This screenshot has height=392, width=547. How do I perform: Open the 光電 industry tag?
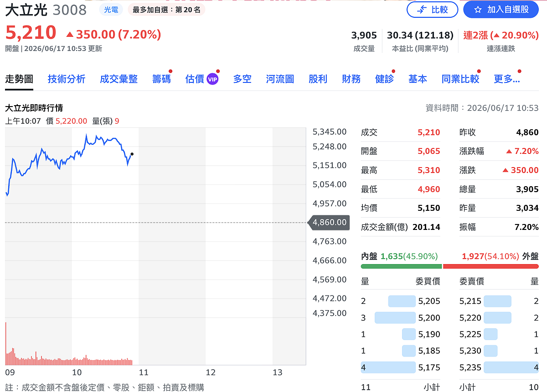pos(111,10)
